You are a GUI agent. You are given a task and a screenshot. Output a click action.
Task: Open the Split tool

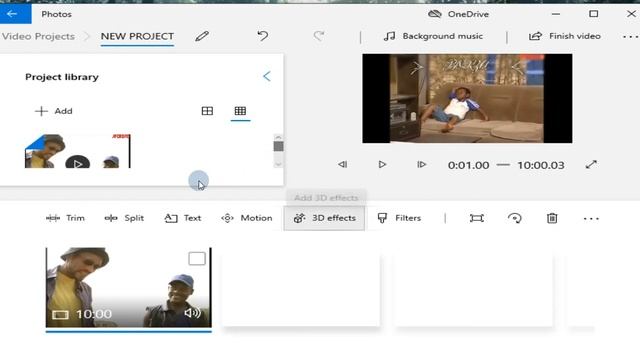coord(124,218)
